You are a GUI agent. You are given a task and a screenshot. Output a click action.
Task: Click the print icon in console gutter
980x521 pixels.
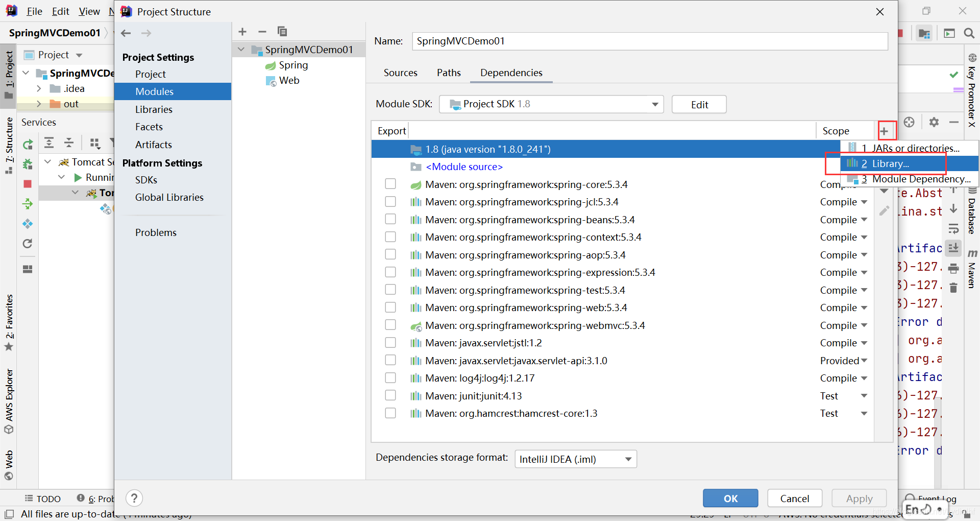(x=953, y=268)
